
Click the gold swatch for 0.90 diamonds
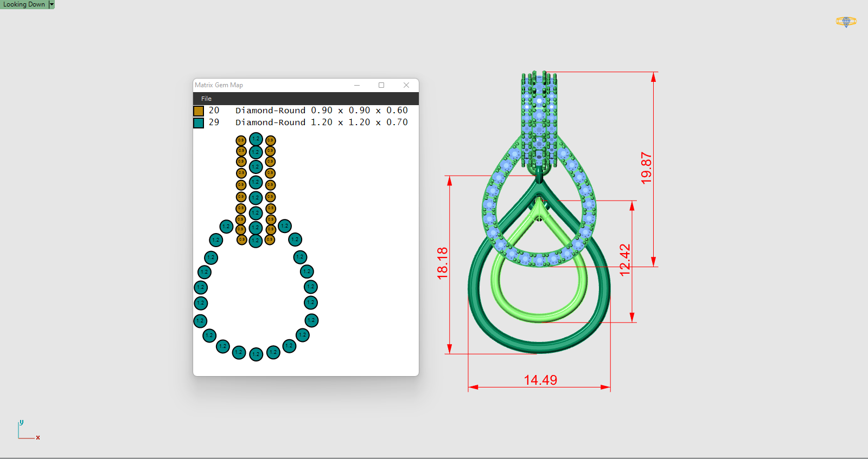click(199, 111)
